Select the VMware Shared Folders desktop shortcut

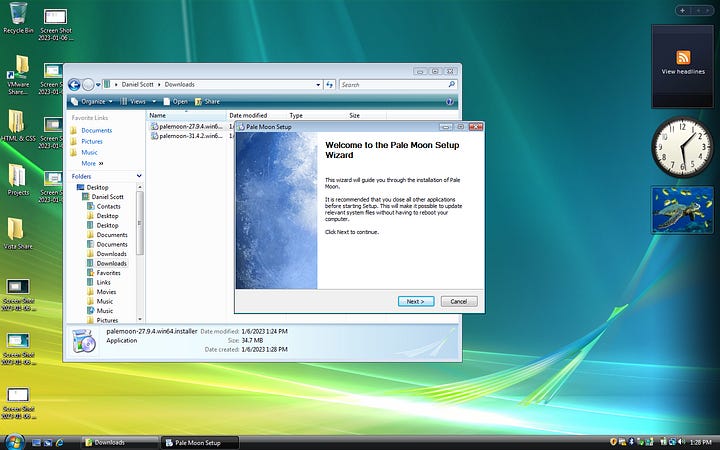[x=18, y=75]
